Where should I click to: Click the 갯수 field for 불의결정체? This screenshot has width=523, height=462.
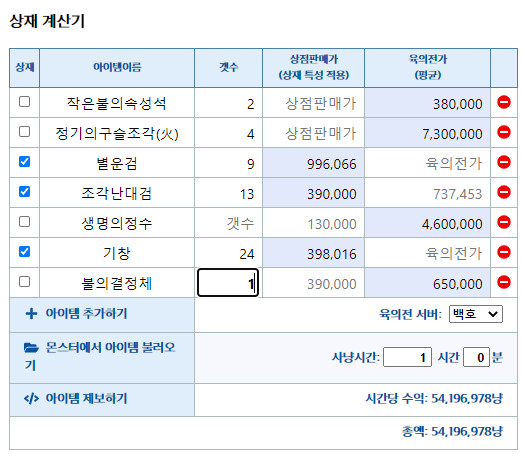pyautogui.click(x=228, y=283)
